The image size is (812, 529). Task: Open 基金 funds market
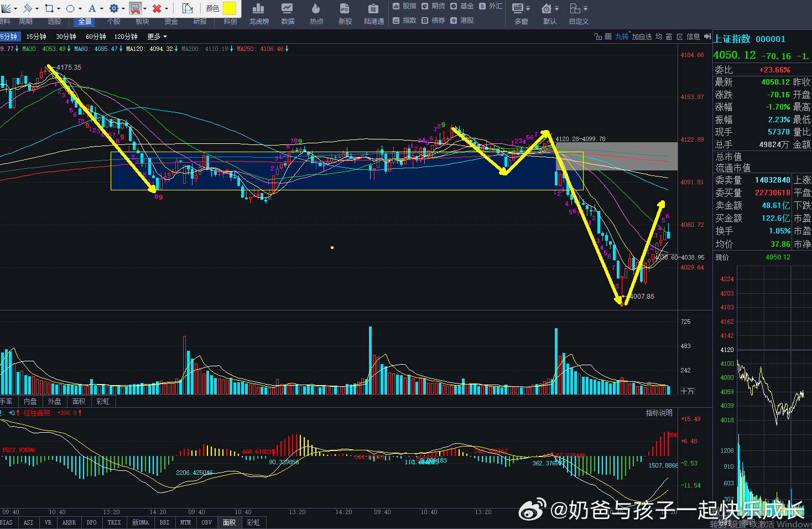[x=462, y=6]
